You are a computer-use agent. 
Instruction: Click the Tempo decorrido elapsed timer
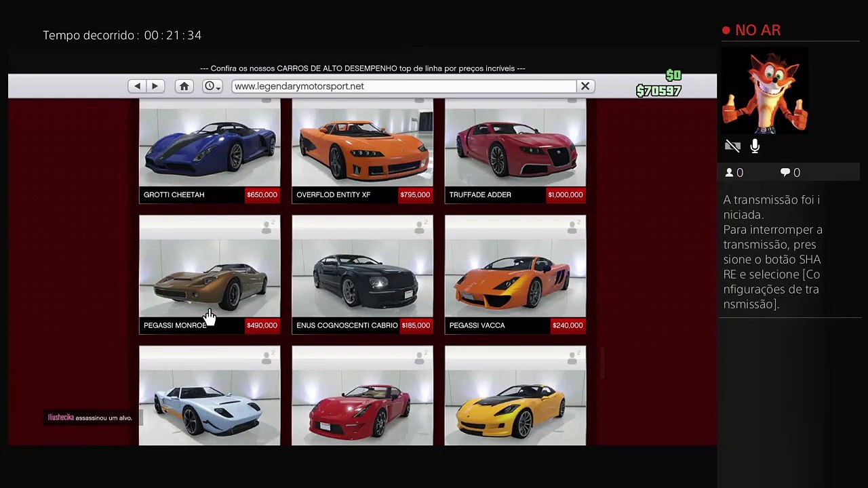pos(122,35)
